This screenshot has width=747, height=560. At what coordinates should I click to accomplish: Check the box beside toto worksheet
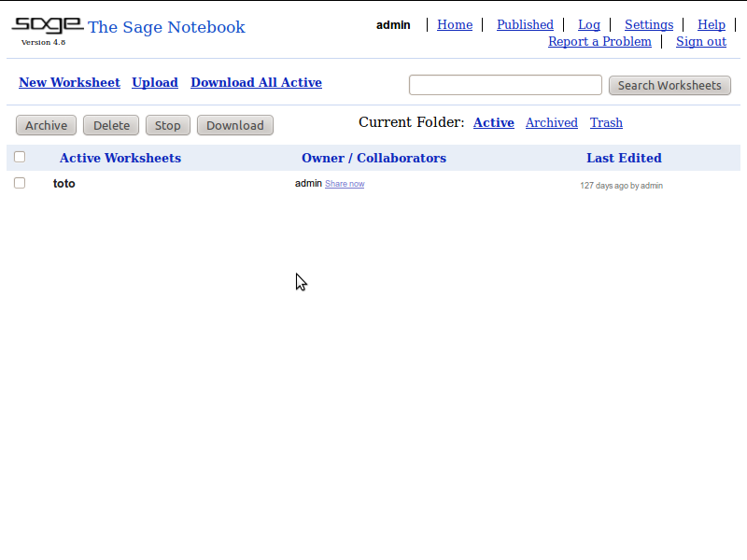click(x=20, y=183)
